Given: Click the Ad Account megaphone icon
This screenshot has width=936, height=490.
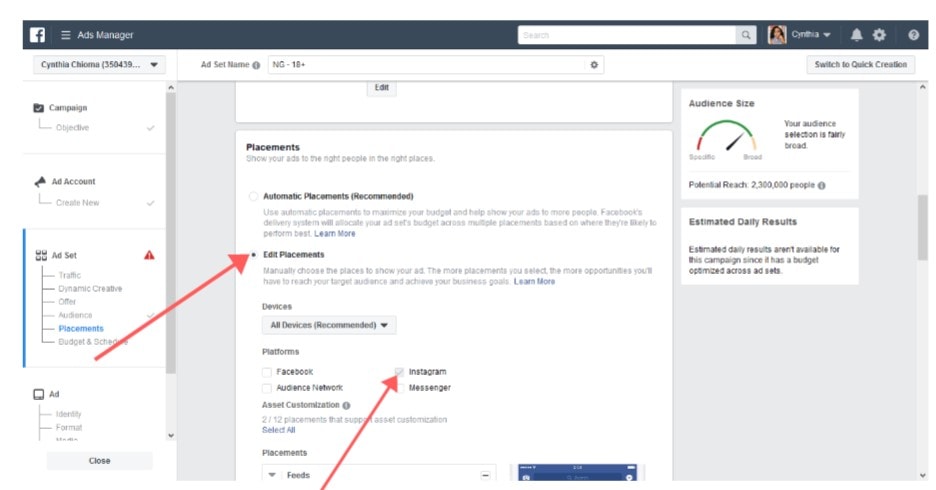Looking at the screenshot, I should click(40, 181).
